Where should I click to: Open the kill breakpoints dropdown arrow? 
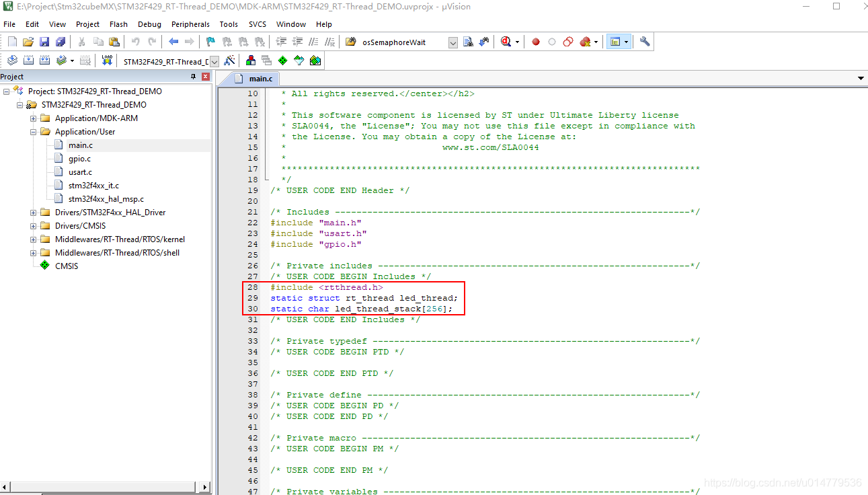click(596, 42)
